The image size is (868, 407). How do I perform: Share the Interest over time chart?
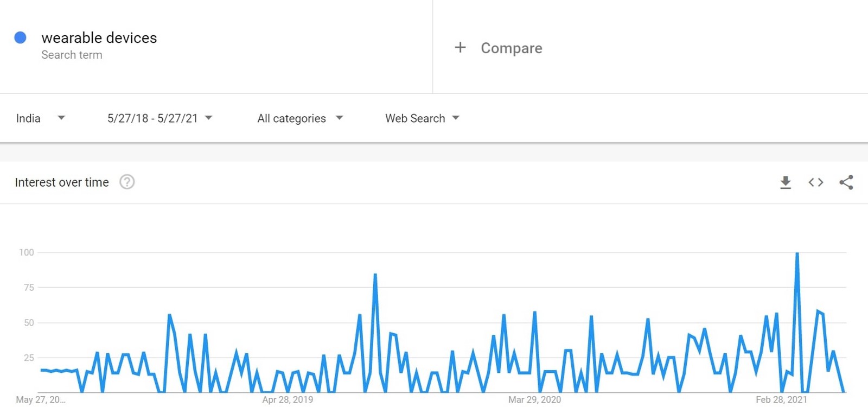tap(846, 182)
